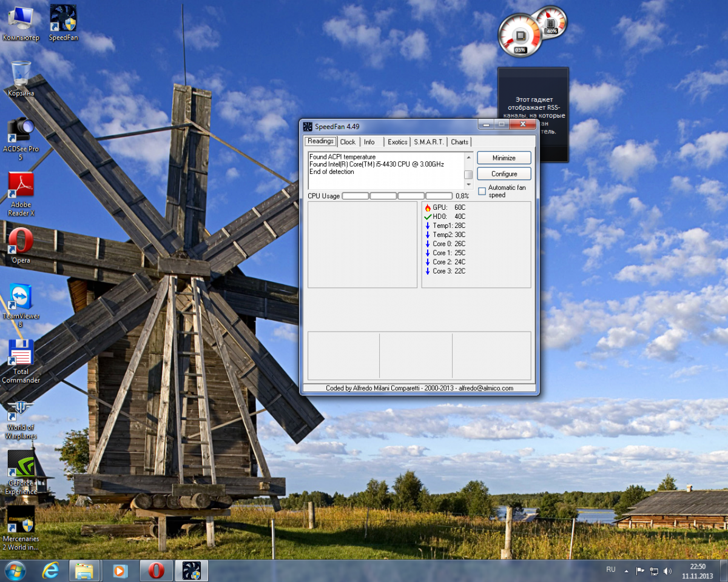The width and height of the screenshot is (728, 582).
Task: Open Windows Explorer folder in the taskbar
Action: pyautogui.click(x=84, y=570)
